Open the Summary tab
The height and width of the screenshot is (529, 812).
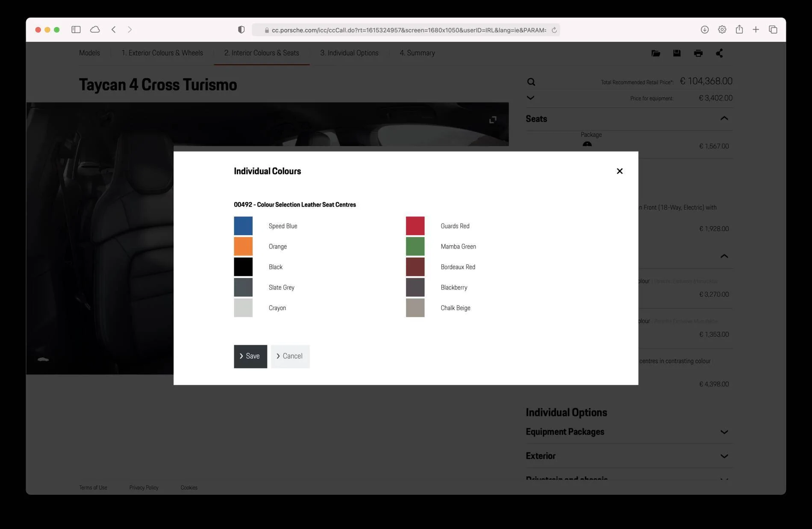click(417, 53)
